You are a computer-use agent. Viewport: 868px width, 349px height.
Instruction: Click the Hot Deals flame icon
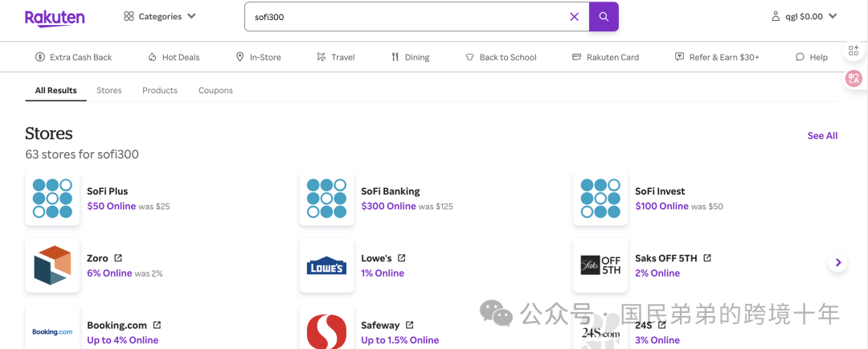pyautogui.click(x=152, y=57)
